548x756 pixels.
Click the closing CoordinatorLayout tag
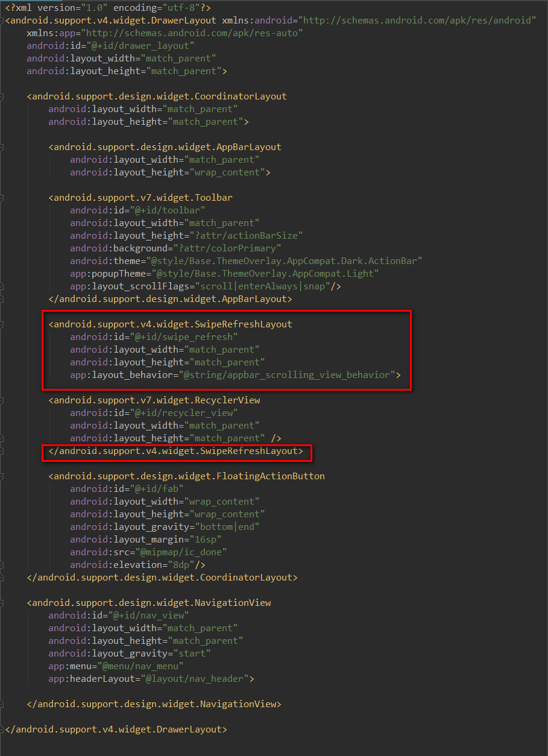162,578
